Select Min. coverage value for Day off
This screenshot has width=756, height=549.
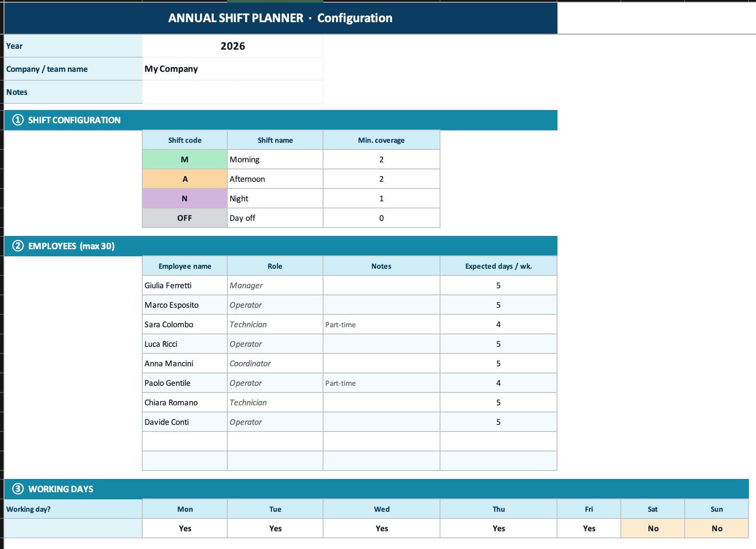tap(382, 218)
